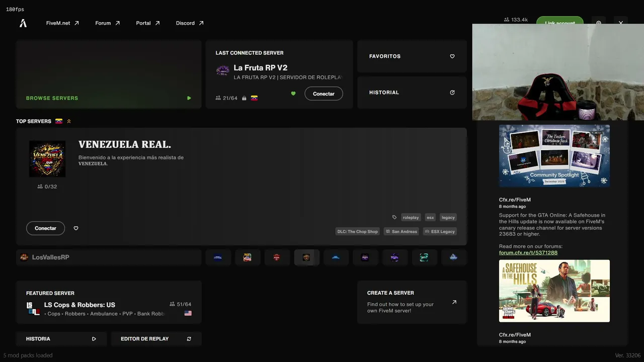Click the LS Cops & Robbers logo icon
This screenshot has width=644, height=362.
click(33, 308)
